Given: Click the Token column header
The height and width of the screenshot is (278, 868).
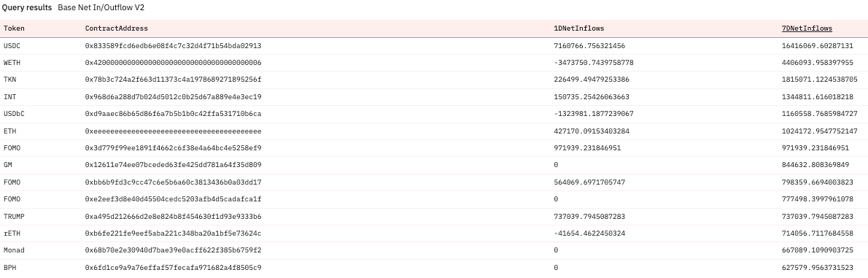Looking at the screenshot, I should [x=14, y=28].
